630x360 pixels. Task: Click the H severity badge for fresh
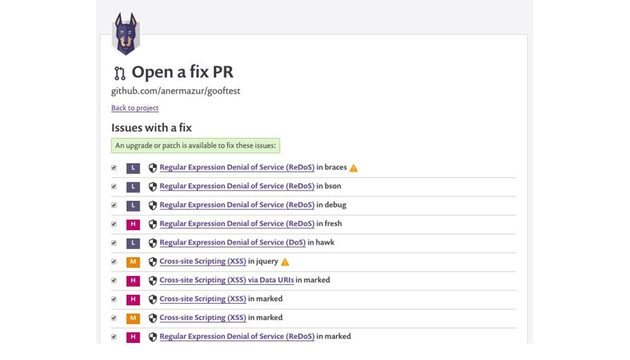click(x=133, y=224)
